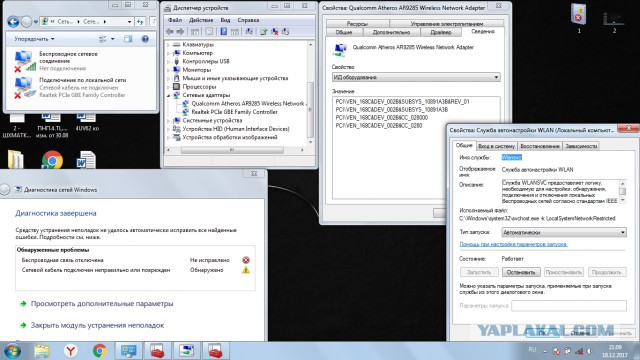Click Back arrow in Диагностика сетей Windows
Viewport: 640px width, 360px height.
[x=4, y=189]
